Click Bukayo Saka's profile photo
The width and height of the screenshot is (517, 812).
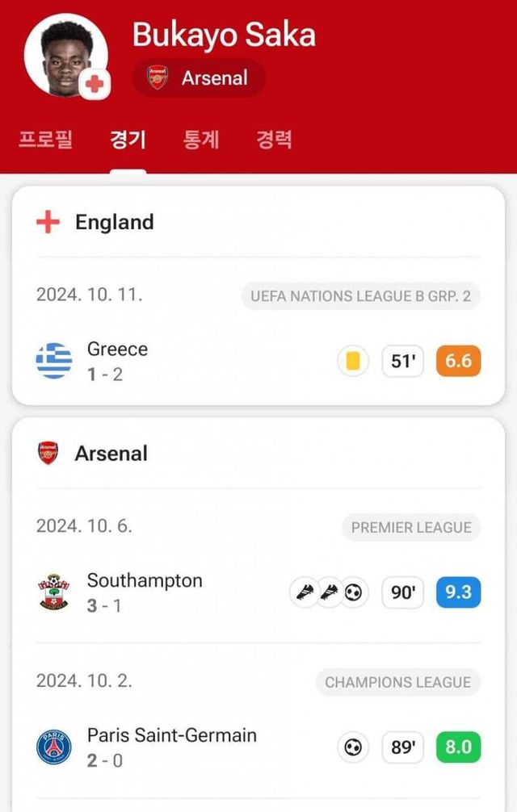tap(65, 55)
